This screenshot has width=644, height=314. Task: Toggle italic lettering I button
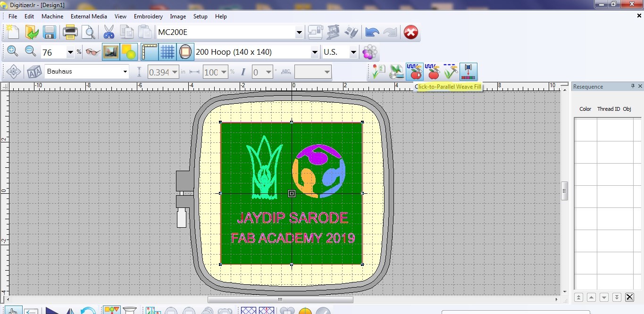click(x=243, y=72)
